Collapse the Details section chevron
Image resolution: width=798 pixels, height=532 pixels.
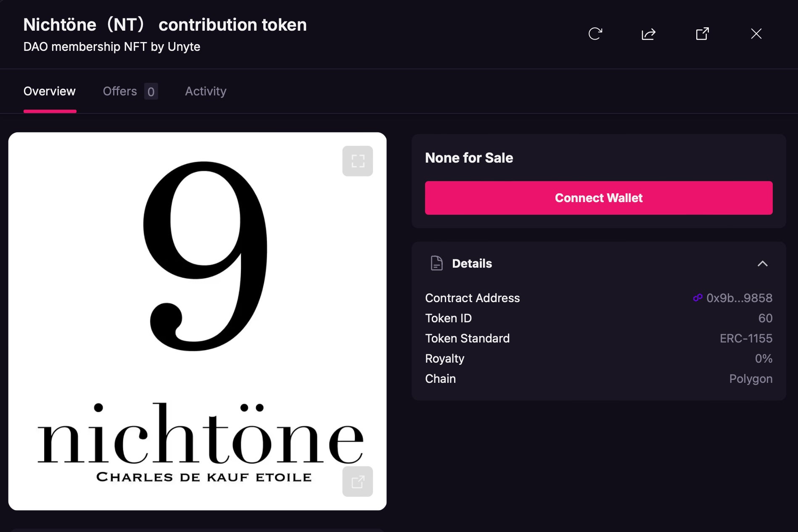coord(762,263)
